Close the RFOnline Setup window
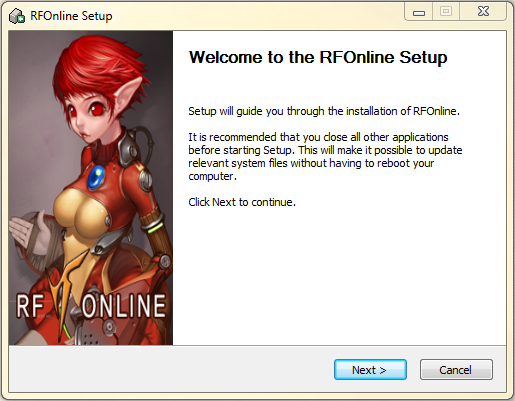This screenshot has height=401, width=515. [x=483, y=12]
